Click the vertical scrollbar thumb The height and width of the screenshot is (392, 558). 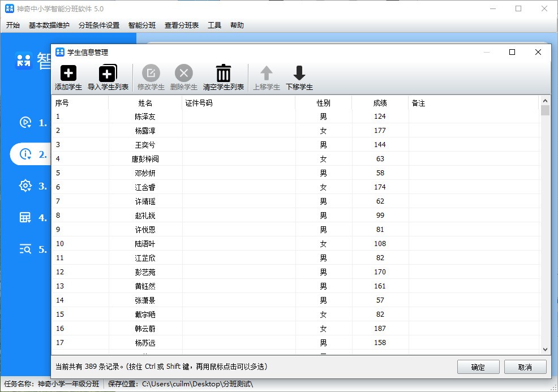[545, 110]
